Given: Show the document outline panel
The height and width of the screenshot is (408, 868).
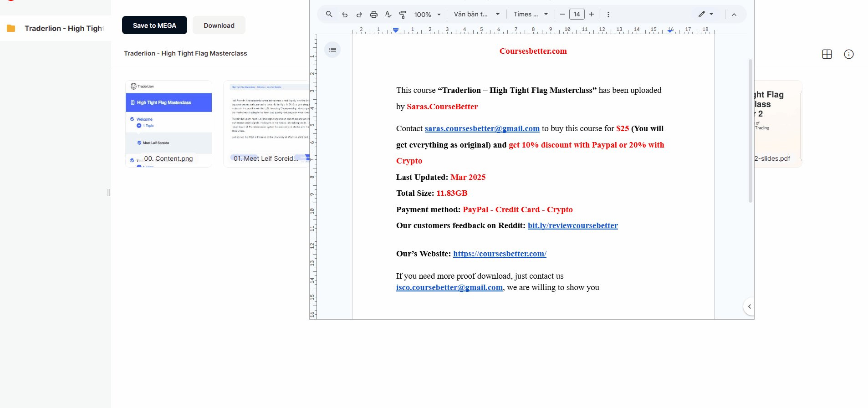Looking at the screenshot, I should (332, 50).
